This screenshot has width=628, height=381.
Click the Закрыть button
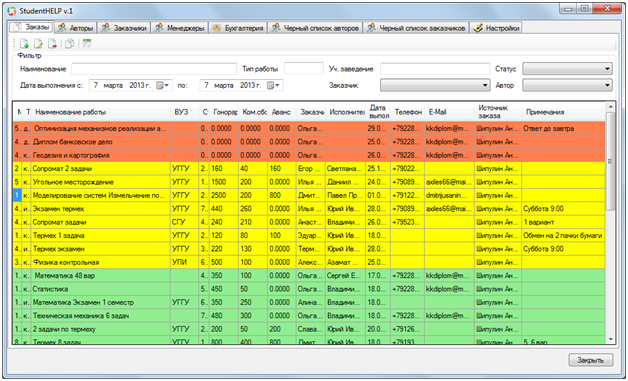point(590,360)
